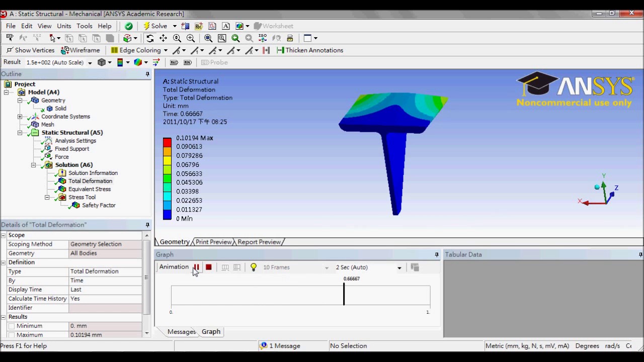The width and height of the screenshot is (644, 362).
Task: Toggle Show Vertices
Action: 30,50
